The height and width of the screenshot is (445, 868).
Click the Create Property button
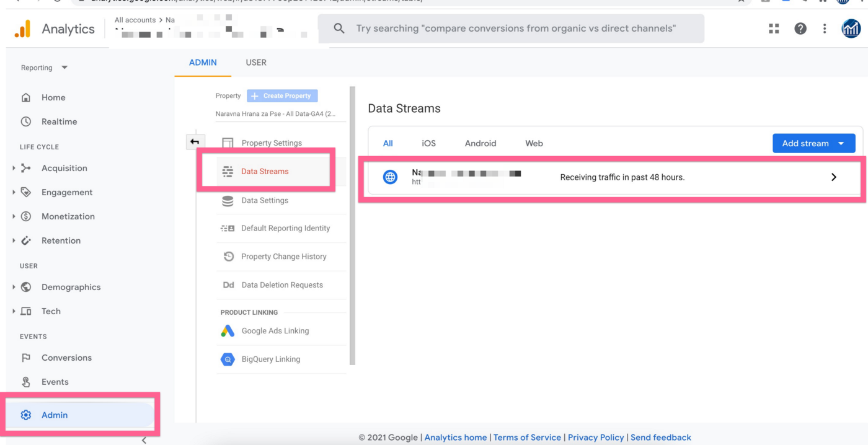pyautogui.click(x=282, y=95)
